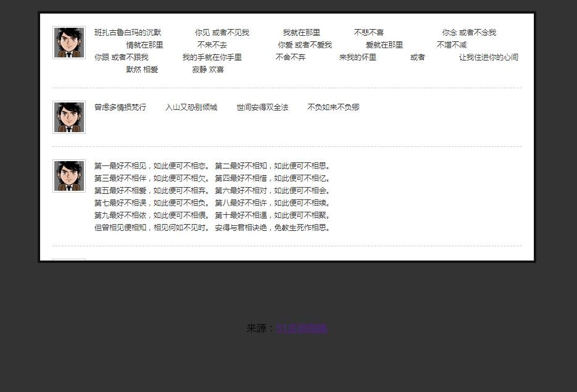This screenshot has width=577, height=392.
Task: Click the text 不舍不弃
Action: pyautogui.click(x=290, y=57)
